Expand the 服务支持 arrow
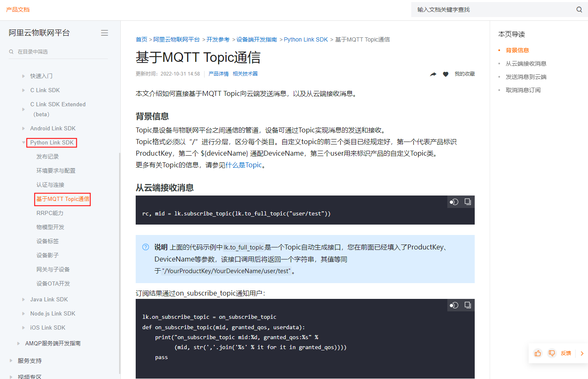Viewport: 588px width, 379px height. tap(11, 361)
